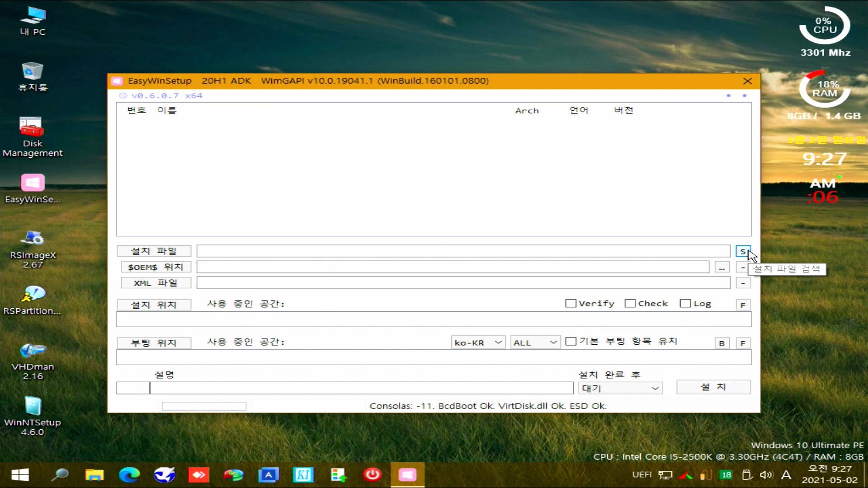This screenshot has width=868, height=488.
Task: Open the taskbar search magnifier
Action: coord(60,474)
